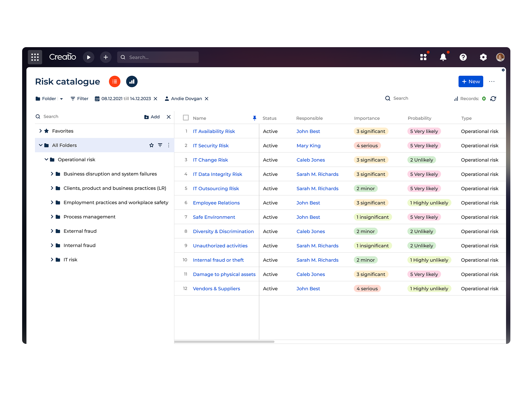Refresh the records count
The image size is (532, 393).
pyautogui.click(x=493, y=98)
